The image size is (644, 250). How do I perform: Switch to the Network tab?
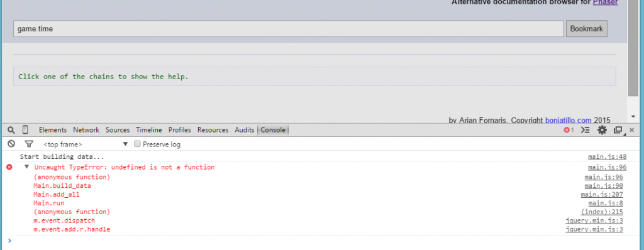coord(86,130)
